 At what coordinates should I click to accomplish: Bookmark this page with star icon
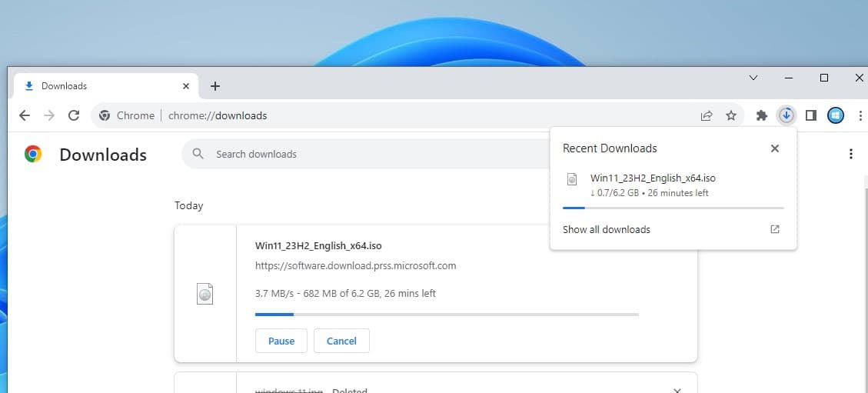(x=731, y=115)
